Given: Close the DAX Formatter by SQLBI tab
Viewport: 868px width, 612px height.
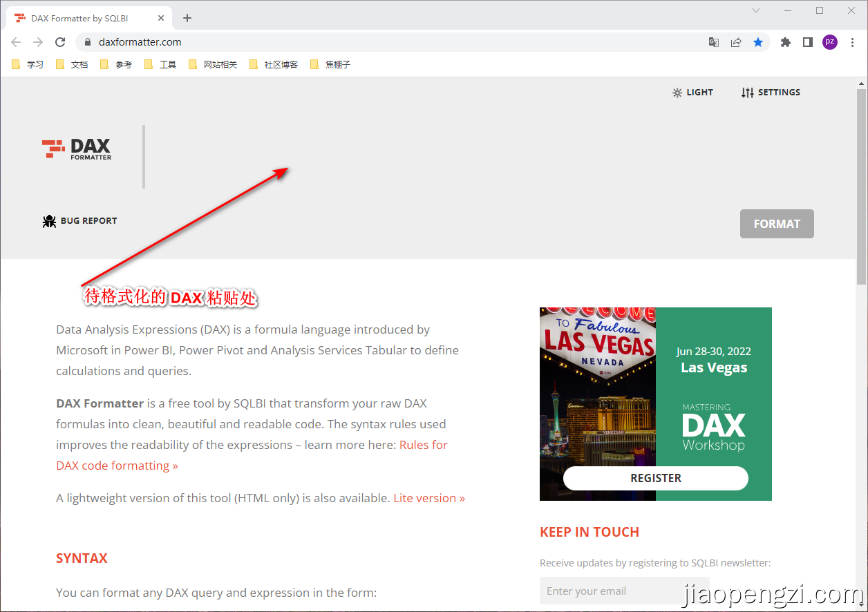Looking at the screenshot, I should [162, 18].
